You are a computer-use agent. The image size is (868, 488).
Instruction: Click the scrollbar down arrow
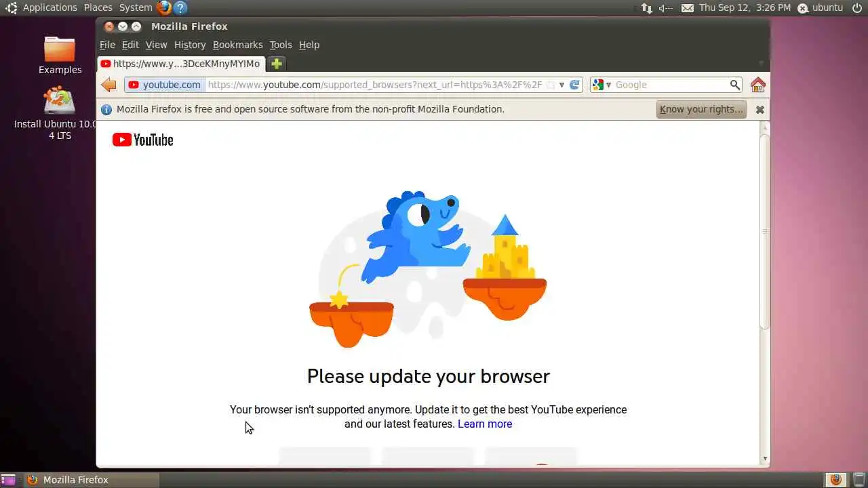click(765, 459)
